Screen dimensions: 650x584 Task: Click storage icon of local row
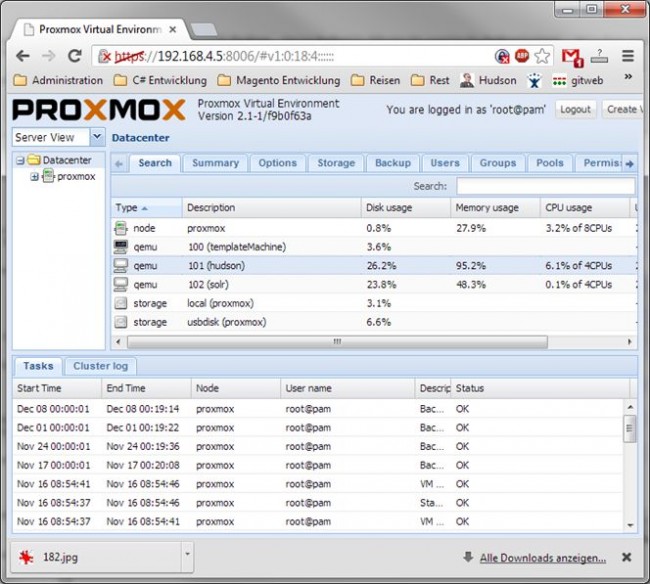tap(121, 303)
